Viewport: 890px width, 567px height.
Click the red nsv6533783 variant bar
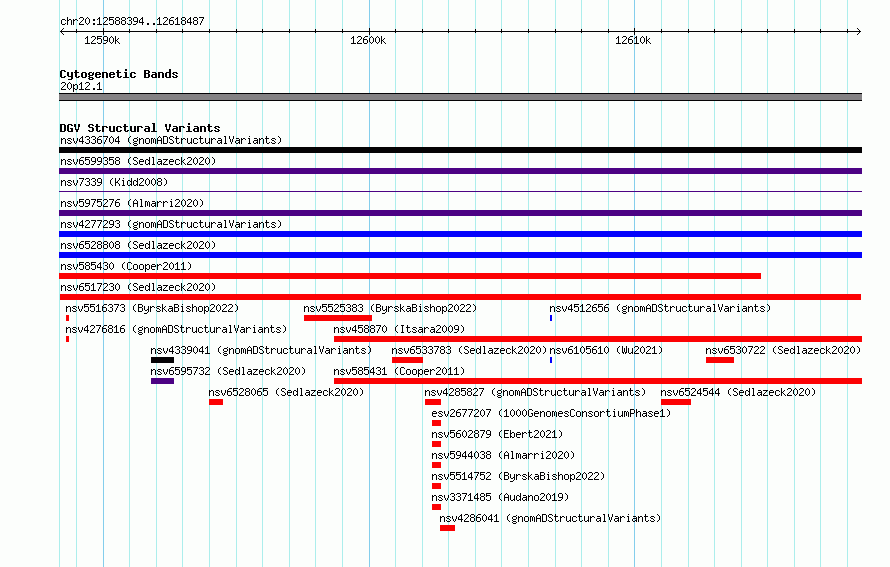408,360
